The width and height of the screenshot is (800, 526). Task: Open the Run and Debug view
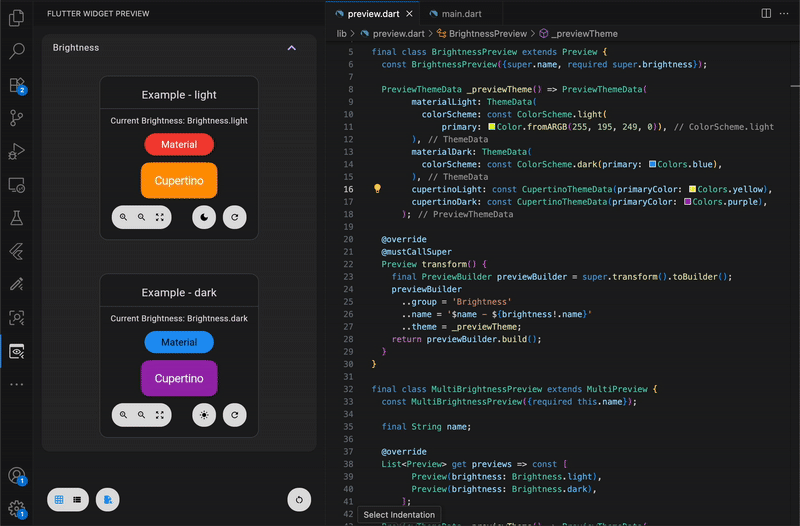(16, 152)
